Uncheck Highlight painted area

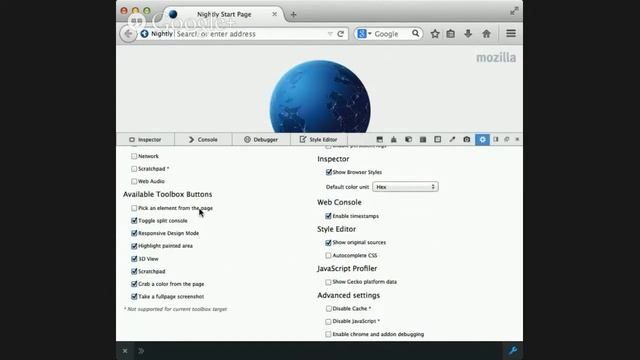(134, 246)
